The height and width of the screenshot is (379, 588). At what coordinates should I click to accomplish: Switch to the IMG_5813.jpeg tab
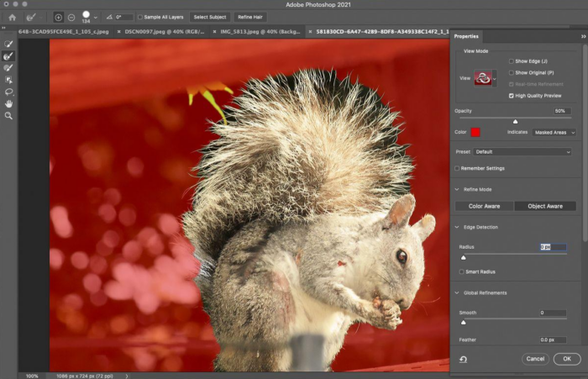(x=260, y=32)
